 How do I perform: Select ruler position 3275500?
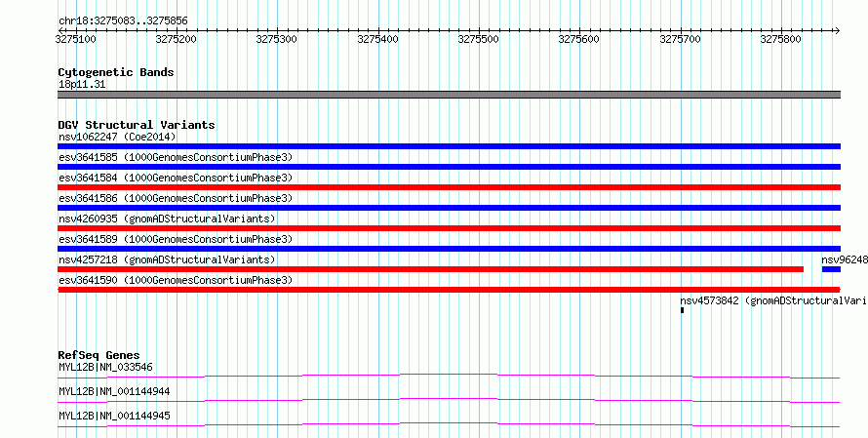click(x=478, y=40)
